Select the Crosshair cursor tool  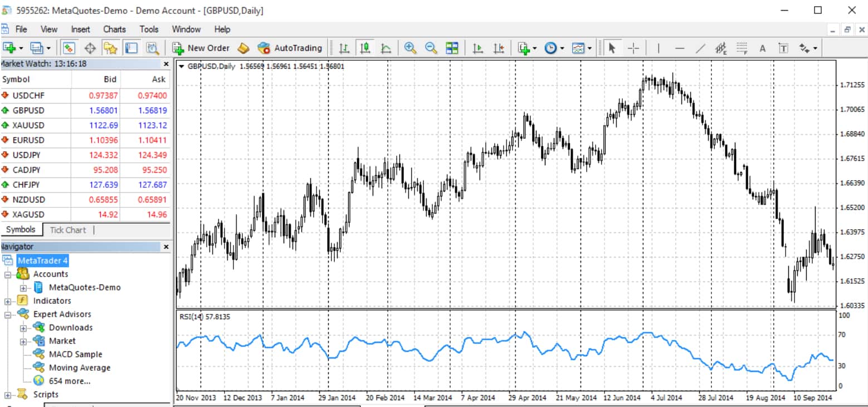click(633, 48)
